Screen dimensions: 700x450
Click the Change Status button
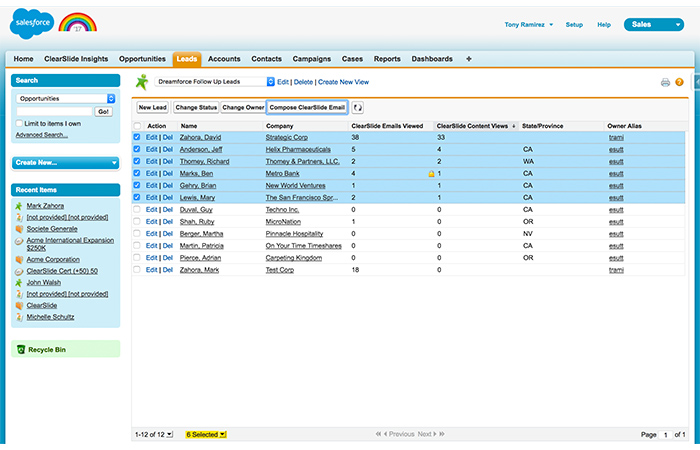(x=196, y=108)
